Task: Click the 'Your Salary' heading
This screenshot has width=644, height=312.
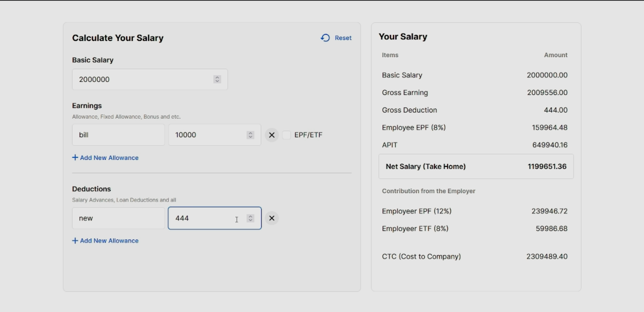Action: tap(403, 37)
